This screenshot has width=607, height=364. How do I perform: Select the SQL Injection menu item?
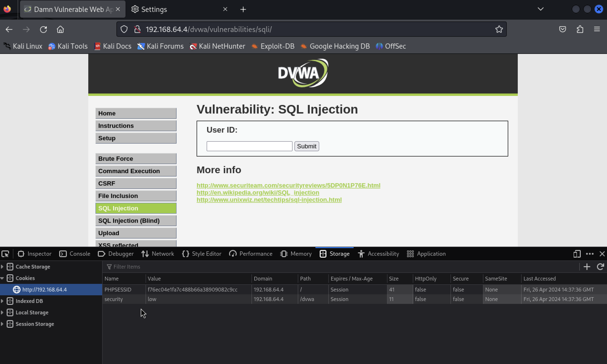[136, 208]
